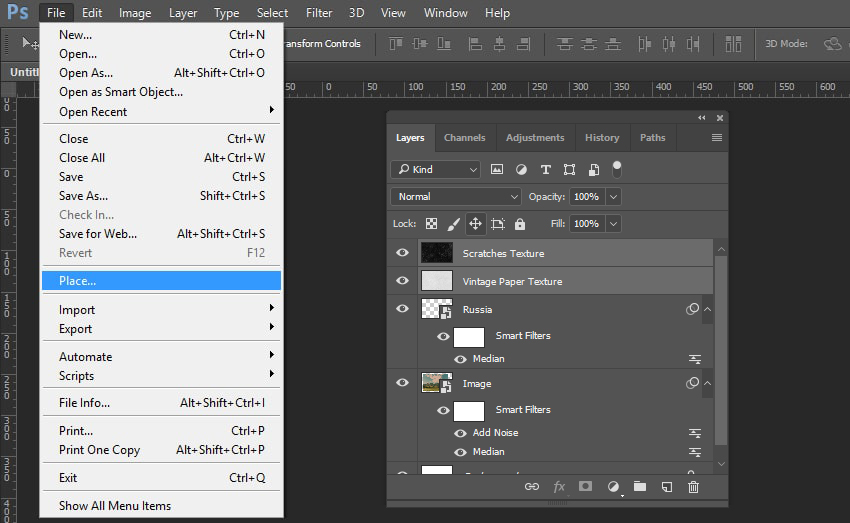
Task: Choose Place... from the File menu
Action: [160, 281]
